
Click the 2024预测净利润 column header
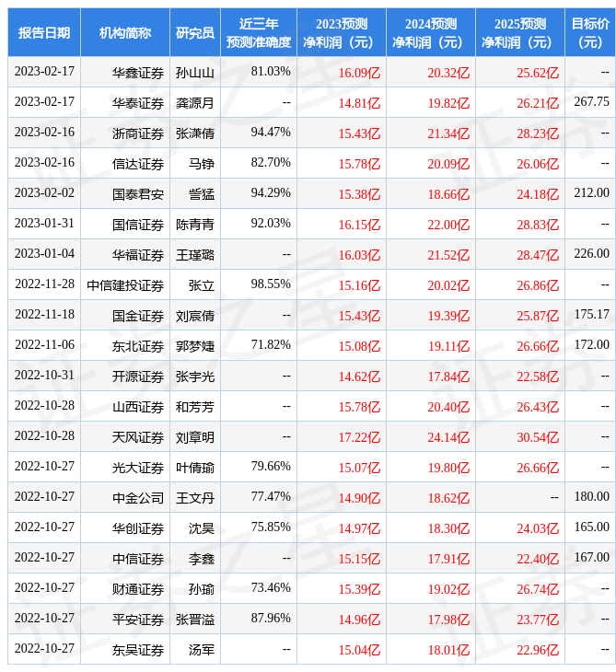click(431, 32)
